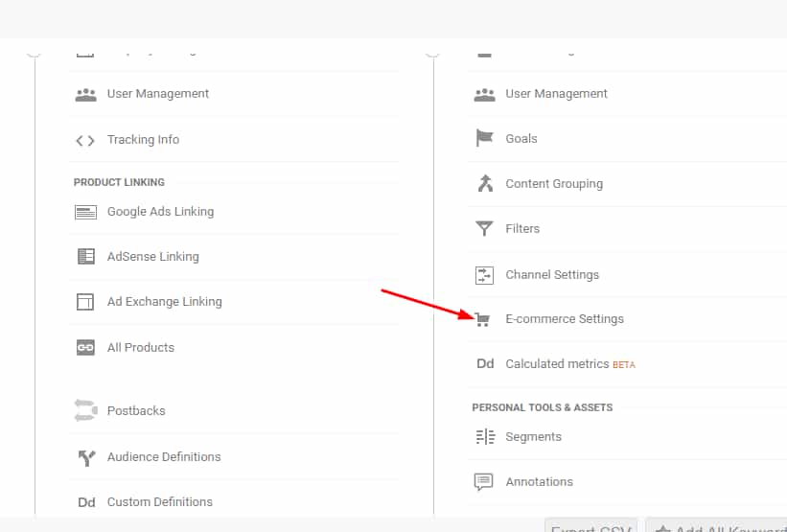The image size is (787, 532).
Task: Click the Goals flag icon
Action: coord(484,139)
